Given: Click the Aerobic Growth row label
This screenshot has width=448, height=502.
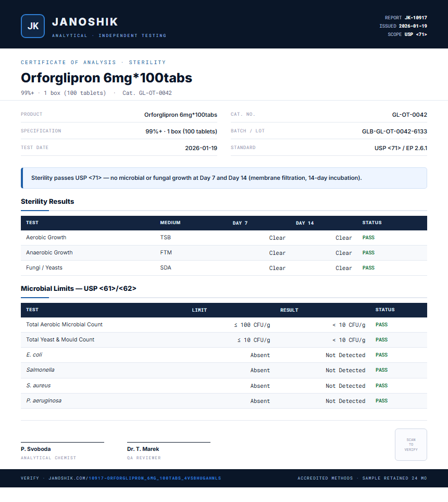Looking at the screenshot, I should click(46, 237).
